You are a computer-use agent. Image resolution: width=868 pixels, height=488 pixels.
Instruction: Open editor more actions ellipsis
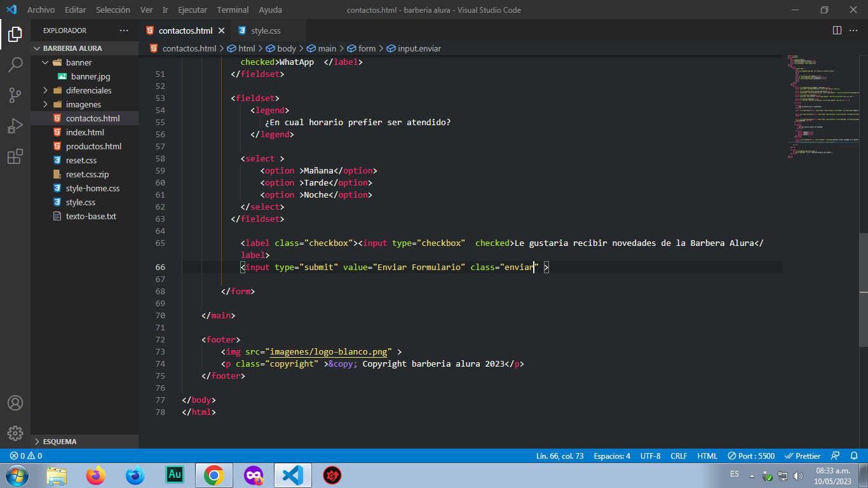[855, 30]
